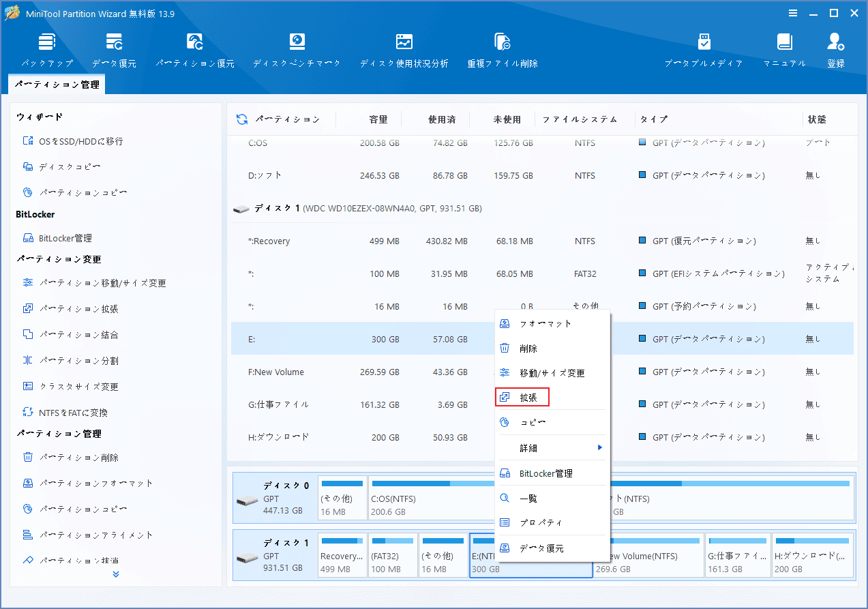Select パーティション削除 in the sidebar
Viewport: 868px width, 609px height.
71,458
